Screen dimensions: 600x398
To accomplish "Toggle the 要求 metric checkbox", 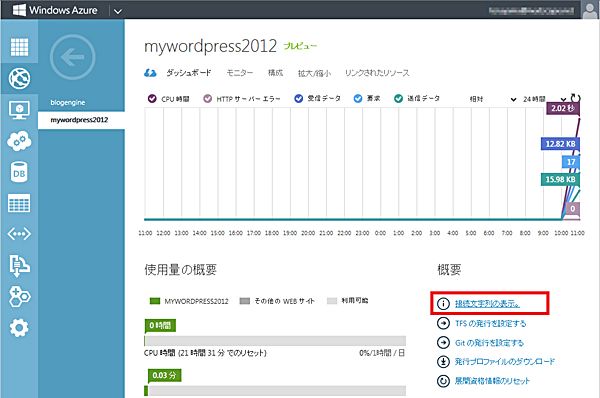I will coord(358,98).
